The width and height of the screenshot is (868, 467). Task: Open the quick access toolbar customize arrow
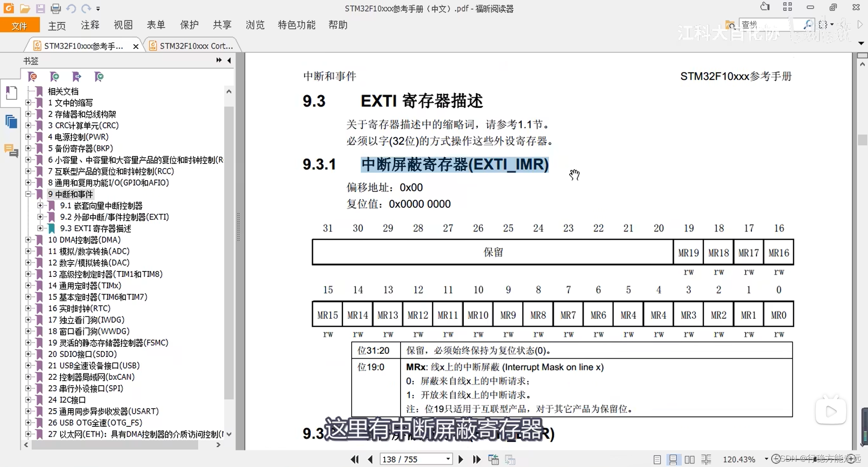(x=98, y=9)
